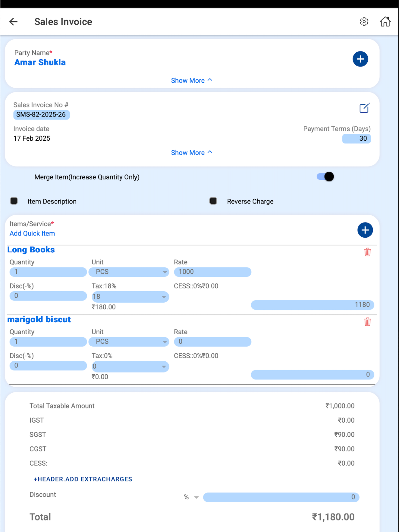Click Total Taxable Amount ₹1,000.00 value
Image resolution: width=399 pixels, height=532 pixels.
[x=340, y=406]
